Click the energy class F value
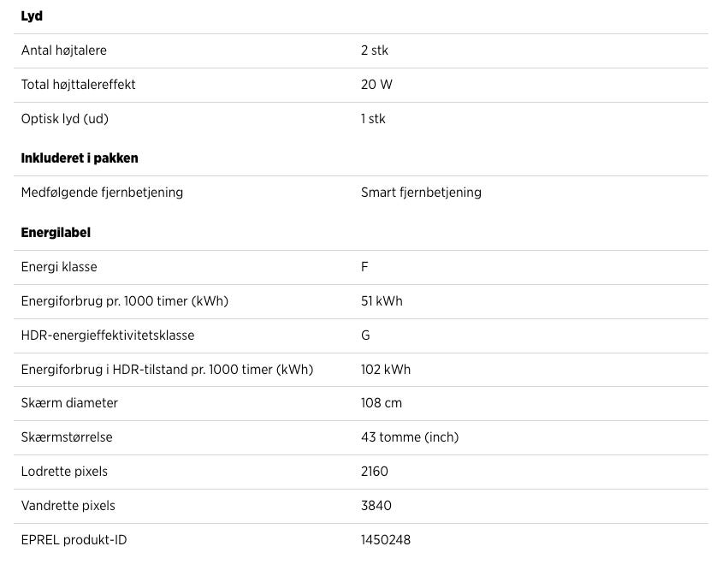Image resolution: width=728 pixels, height=576 pixels. click(x=364, y=267)
